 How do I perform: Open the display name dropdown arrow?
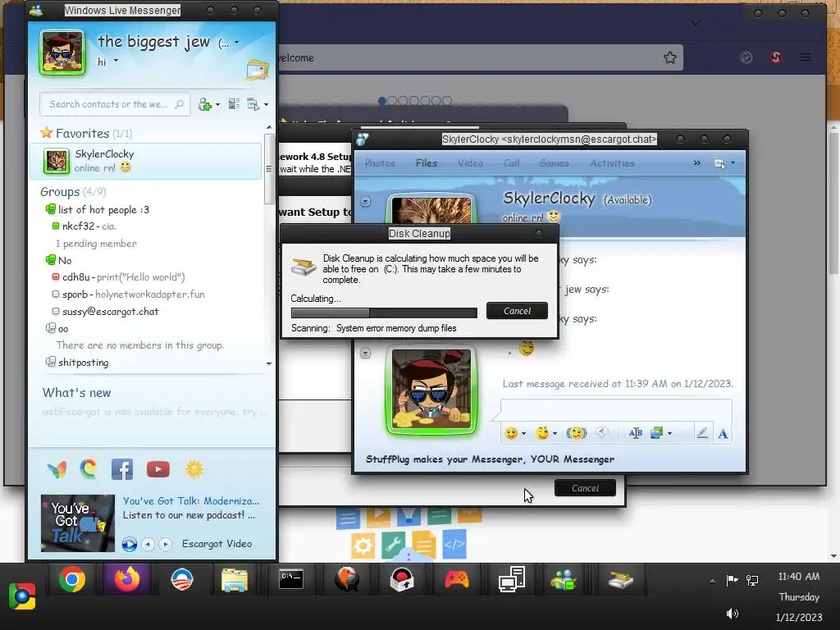pos(237,43)
